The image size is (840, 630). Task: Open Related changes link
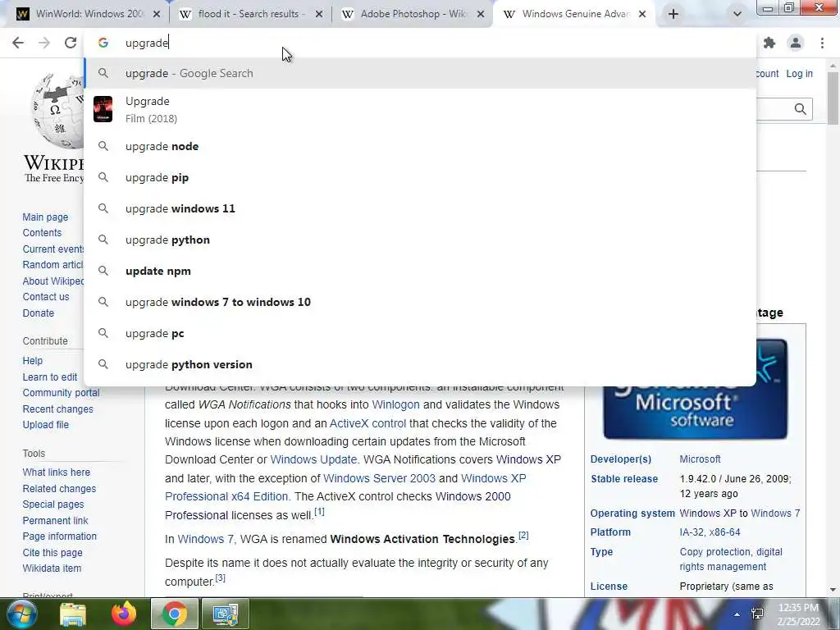(59, 489)
